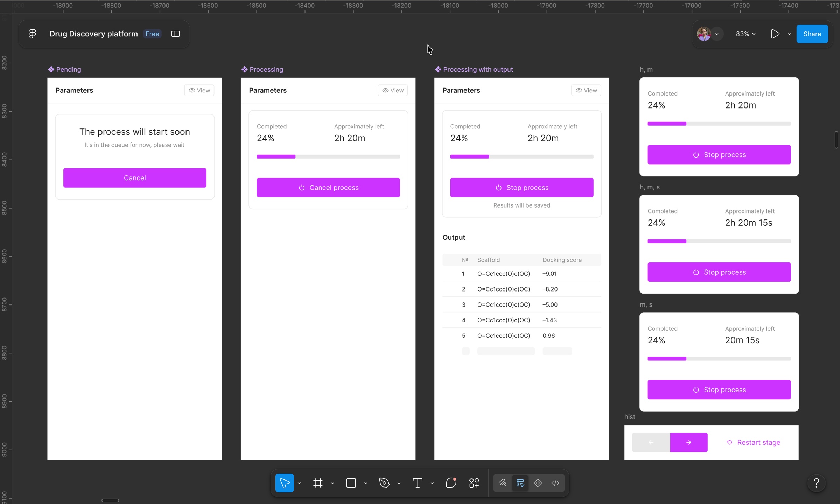Open the 83% zoom dropdown
The image size is (840, 504).
click(x=745, y=34)
